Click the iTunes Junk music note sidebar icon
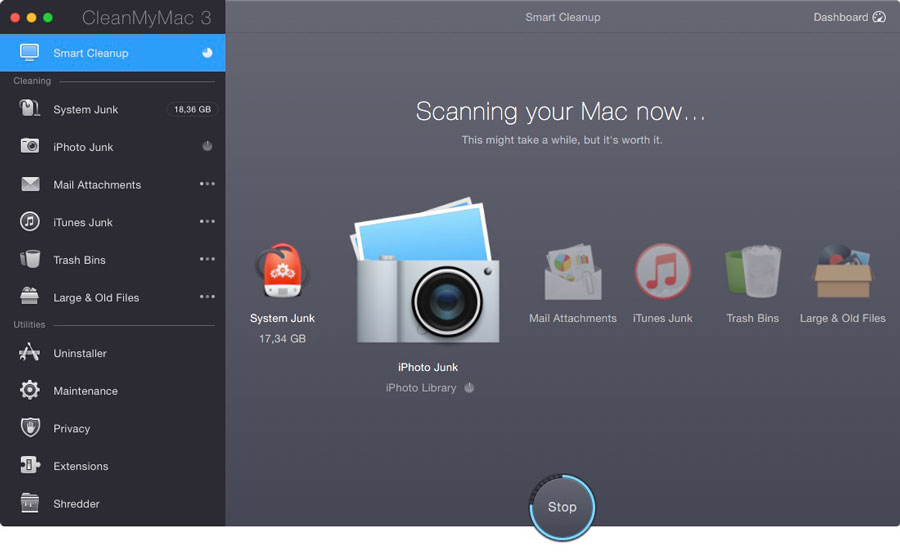This screenshot has width=900, height=553. click(30, 221)
